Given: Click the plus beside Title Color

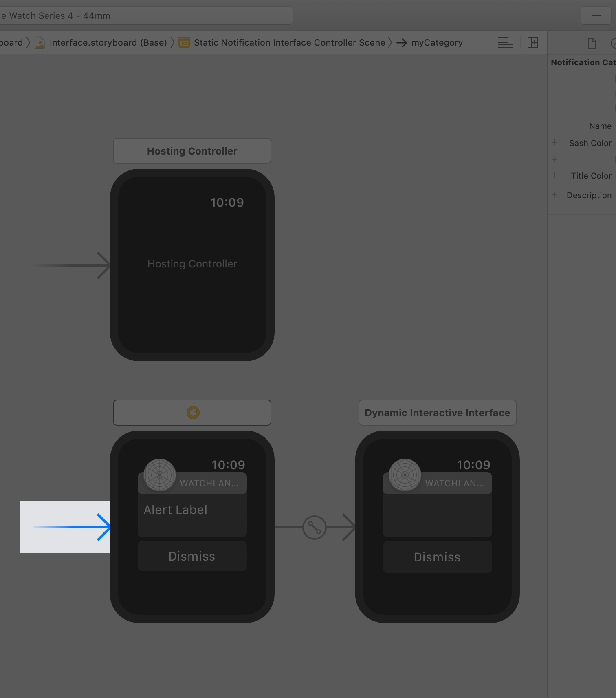Looking at the screenshot, I should pyautogui.click(x=554, y=175).
